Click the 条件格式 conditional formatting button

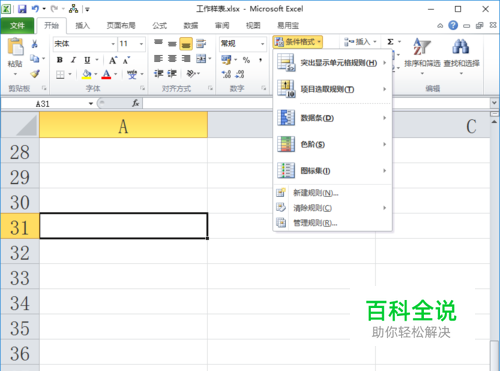pyautogui.click(x=298, y=42)
